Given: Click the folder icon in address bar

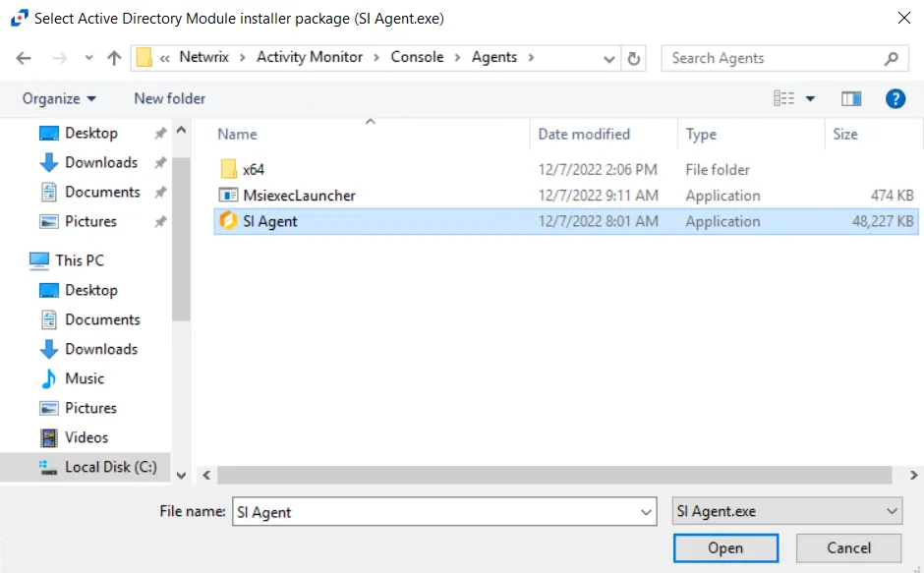Looking at the screenshot, I should 144,58.
